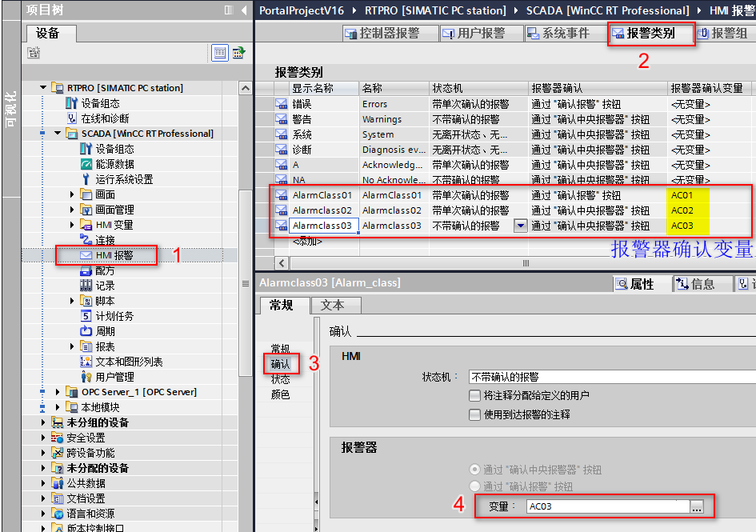Sort by 显示名称 column header
Viewport: 756px width, 532px height.
[324, 88]
